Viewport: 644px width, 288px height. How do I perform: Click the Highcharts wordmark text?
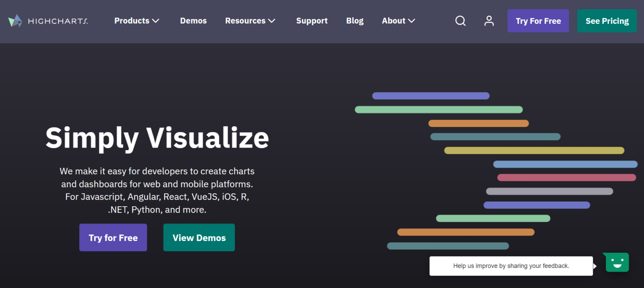(x=58, y=21)
